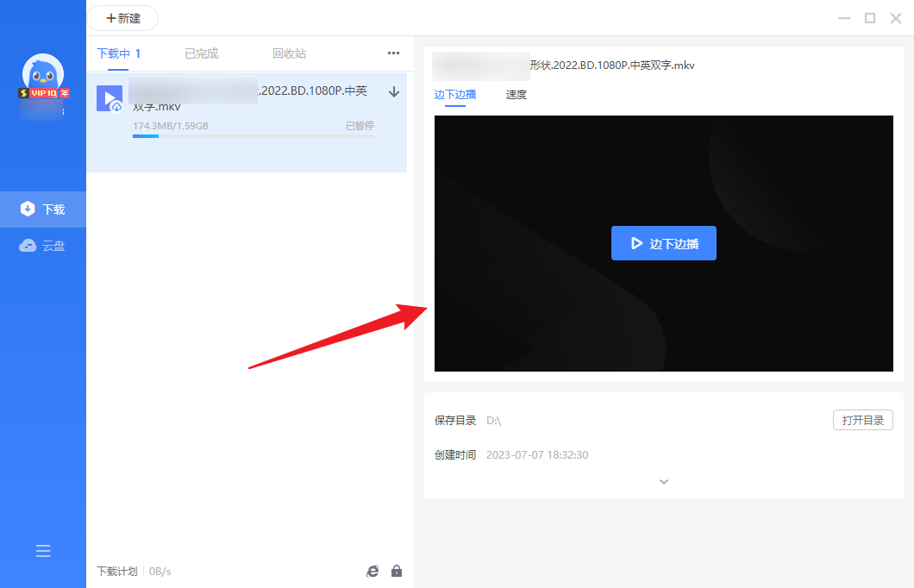Switch to the 回收站 tab
This screenshot has width=914, height=588.
point(289,53)
